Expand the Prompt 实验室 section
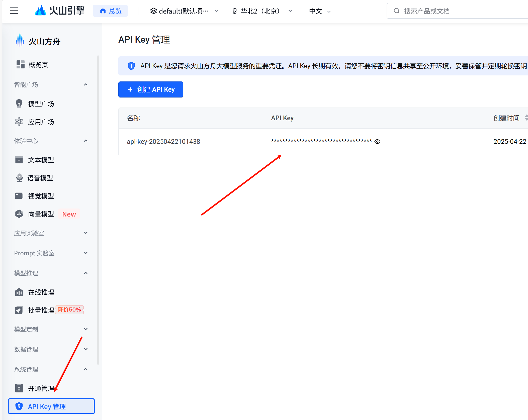Viewport: 528px width, 420px height. click(x=85, y=253)
